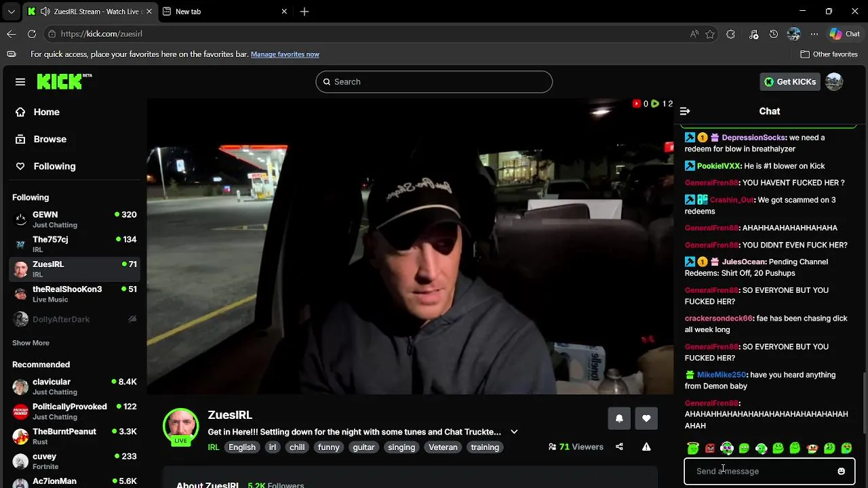View site information icon in address bar
Viewport: 868px width, 488px height.
[x=52, y=34]
